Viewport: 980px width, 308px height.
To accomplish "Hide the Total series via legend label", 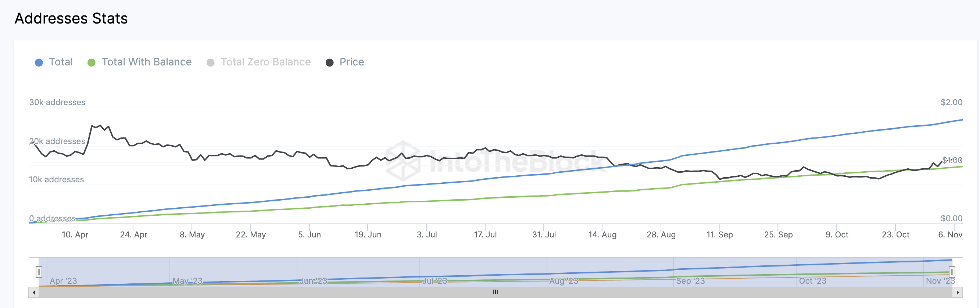I will coord(61,62).
